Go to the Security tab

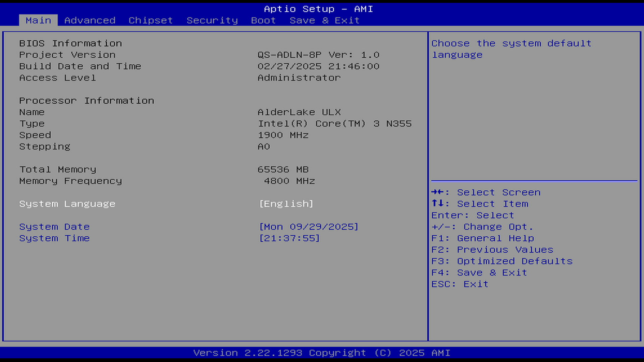[212, 20]
